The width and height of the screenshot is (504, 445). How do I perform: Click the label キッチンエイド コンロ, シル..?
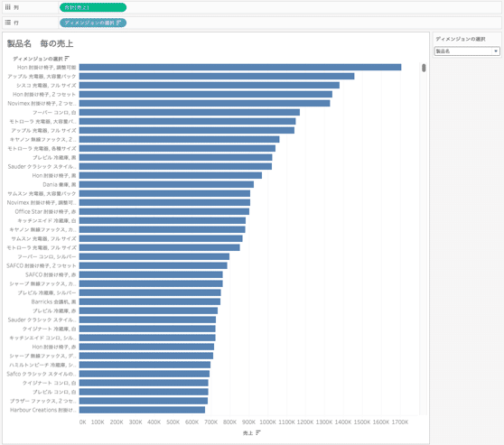coord(43,338)
